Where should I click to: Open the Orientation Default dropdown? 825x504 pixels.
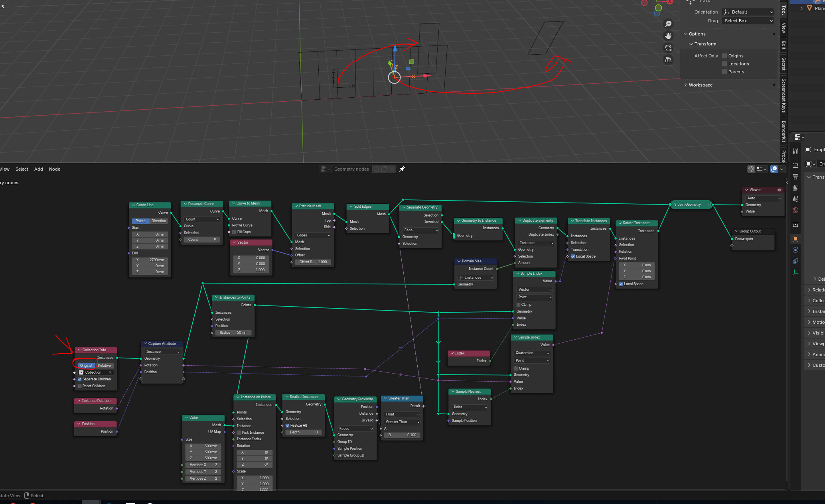click(x=748, y=12)
